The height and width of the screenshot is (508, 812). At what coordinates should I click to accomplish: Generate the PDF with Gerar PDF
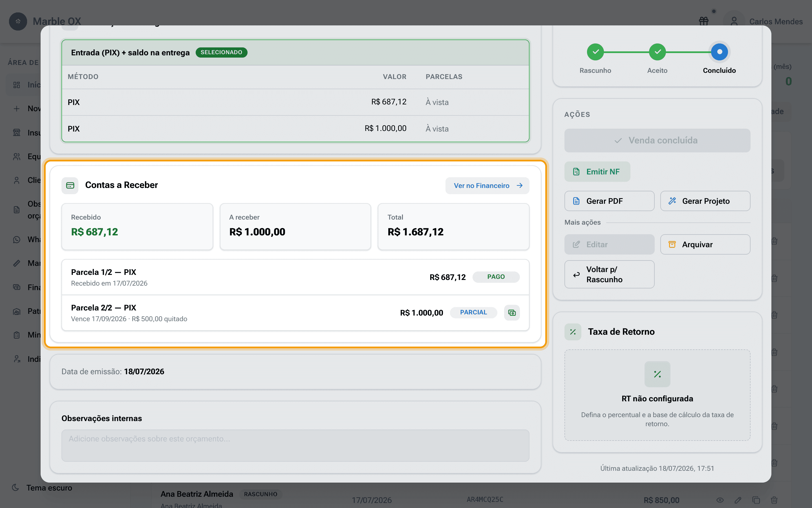[x=609, y=201]
